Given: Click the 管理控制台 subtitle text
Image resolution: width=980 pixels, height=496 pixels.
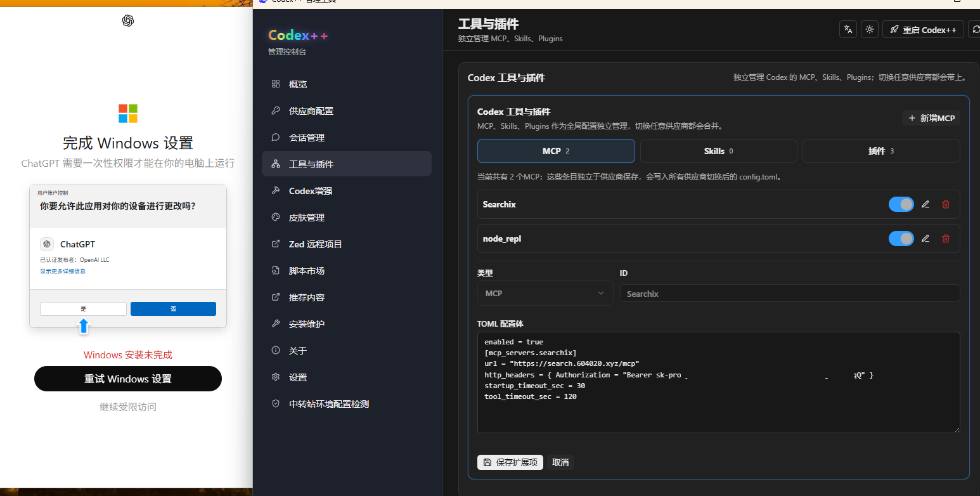Looking at the screenshot, I should [x=287, y=52].
